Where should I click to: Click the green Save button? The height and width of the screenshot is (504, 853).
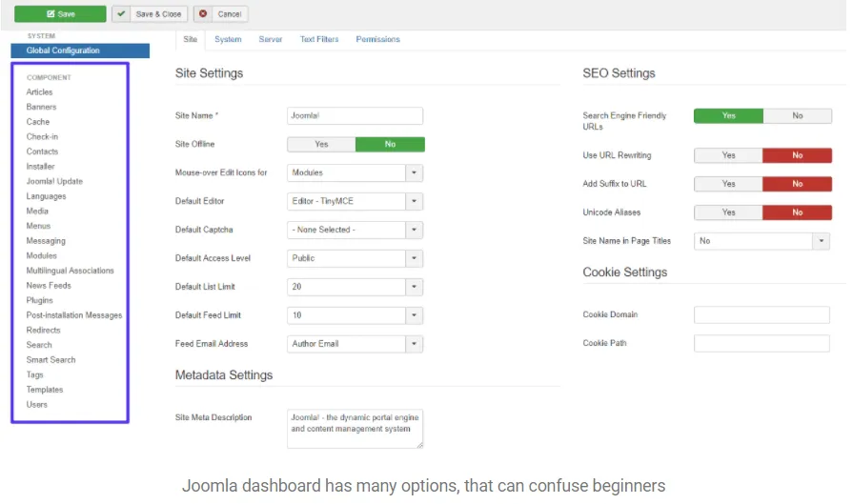point(60,14)
